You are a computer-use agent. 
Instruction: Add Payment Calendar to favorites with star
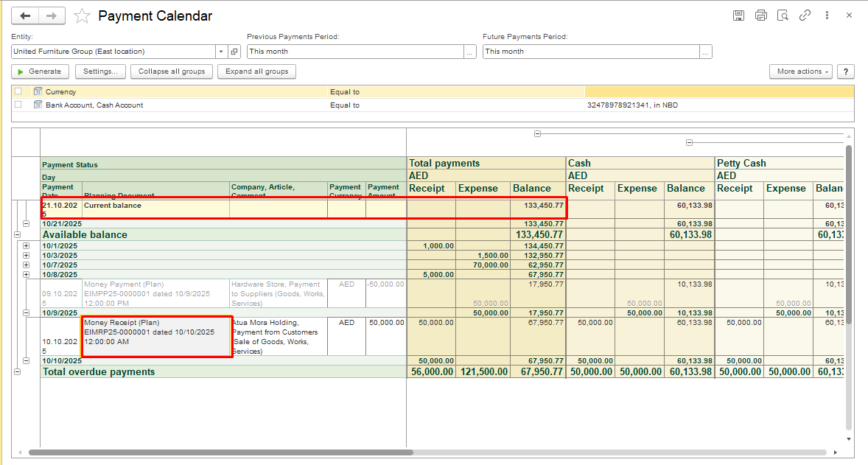pyautogui.click(x=83, y=15)
